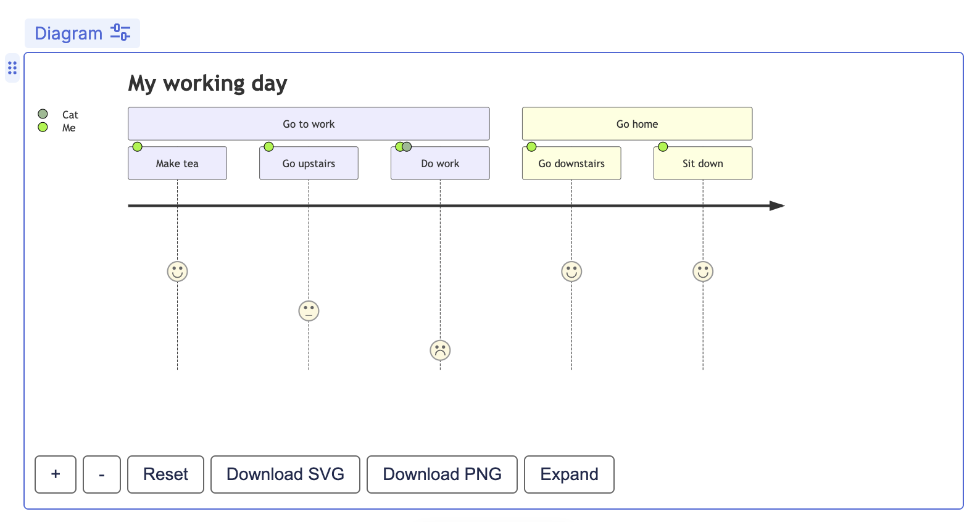Zoom in with the plus button
The width and height of the screenshot is (980, 522).
click(x=56, y=474)
